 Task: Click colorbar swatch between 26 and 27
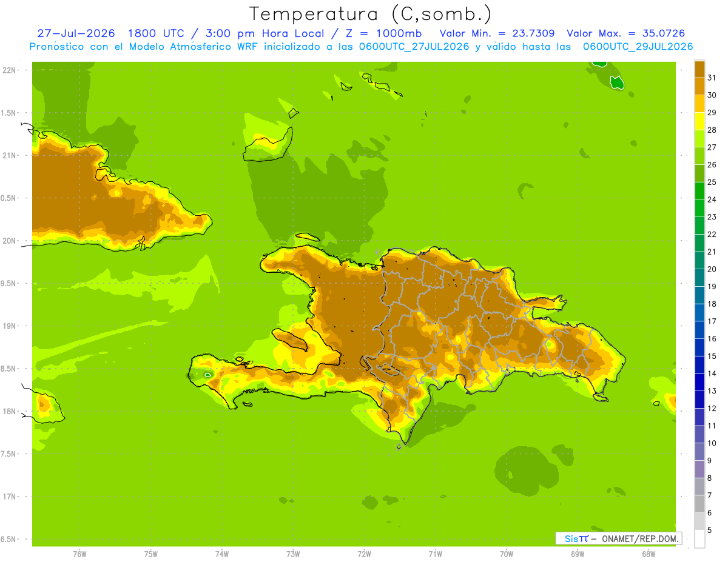point(699,156)
